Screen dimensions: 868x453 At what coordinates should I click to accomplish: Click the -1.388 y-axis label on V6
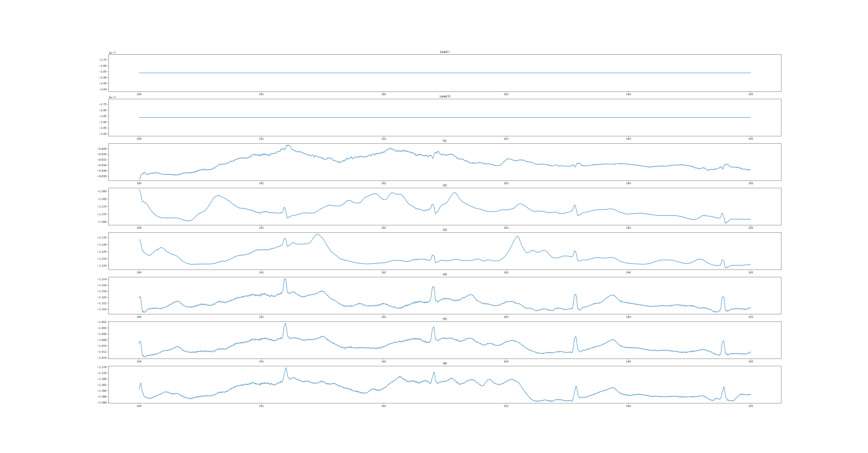102,403
